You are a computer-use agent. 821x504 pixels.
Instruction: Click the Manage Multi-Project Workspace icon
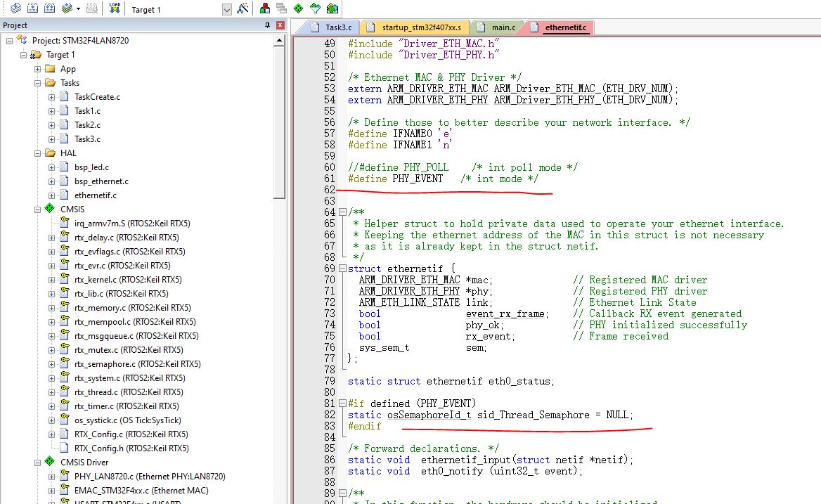click(282, 8)
